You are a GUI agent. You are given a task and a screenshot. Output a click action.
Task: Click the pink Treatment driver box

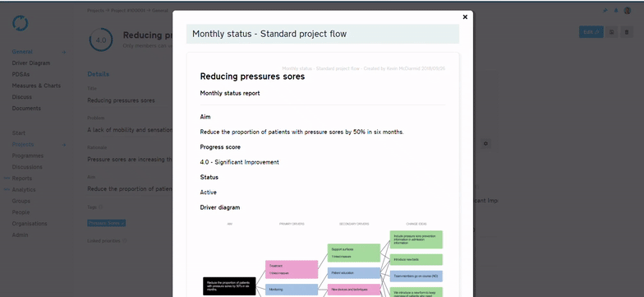tap(292, 270)
